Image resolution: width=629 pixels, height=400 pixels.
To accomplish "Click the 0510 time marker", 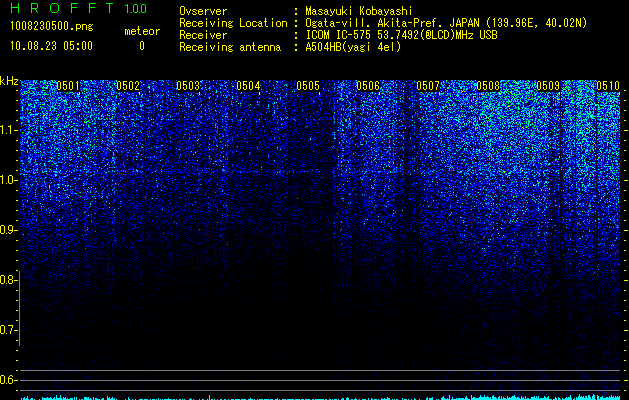I will [x=608, y=86].
